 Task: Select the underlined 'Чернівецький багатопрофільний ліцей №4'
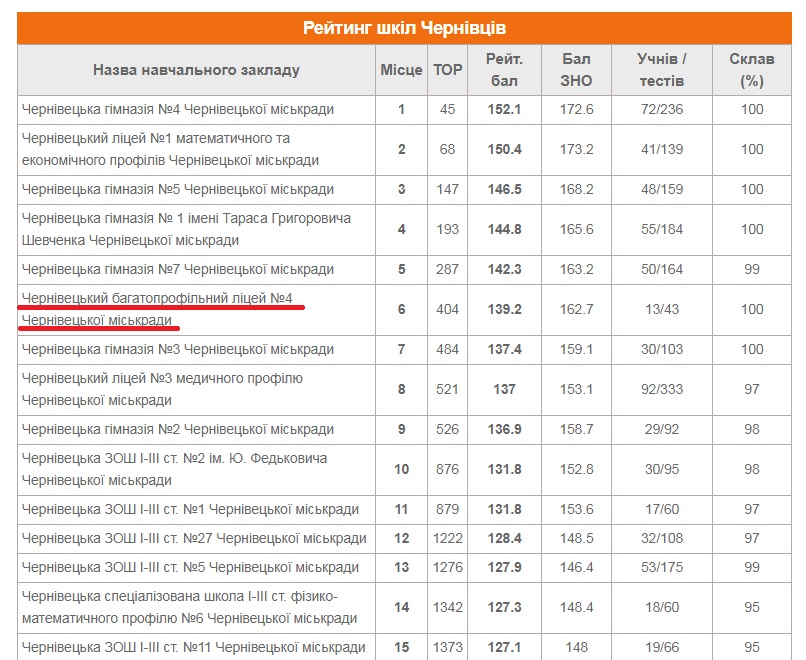pyautogui.click(x=157, y=309)
